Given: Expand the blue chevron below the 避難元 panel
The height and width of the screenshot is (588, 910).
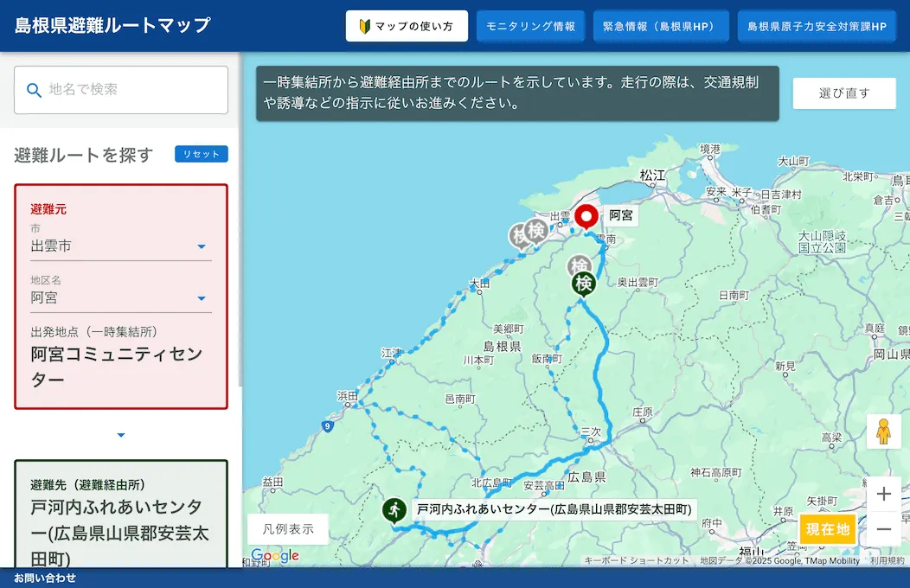Looking at the screenshot, I should point(121,435).
